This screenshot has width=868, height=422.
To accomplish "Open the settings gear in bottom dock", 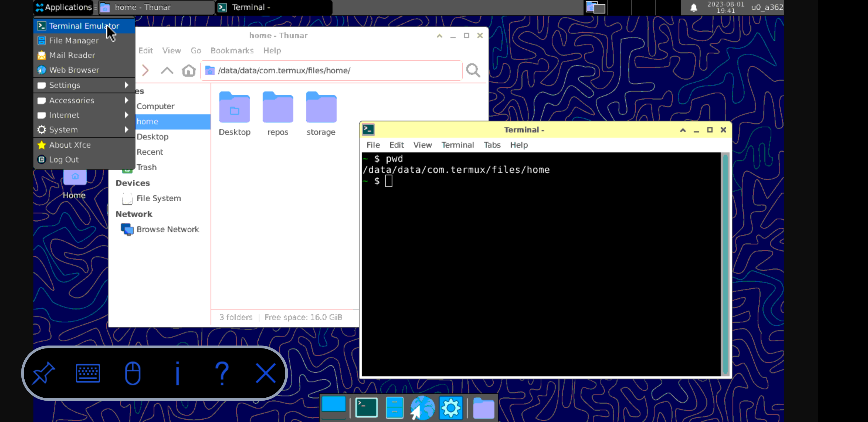I will (450, 408).
